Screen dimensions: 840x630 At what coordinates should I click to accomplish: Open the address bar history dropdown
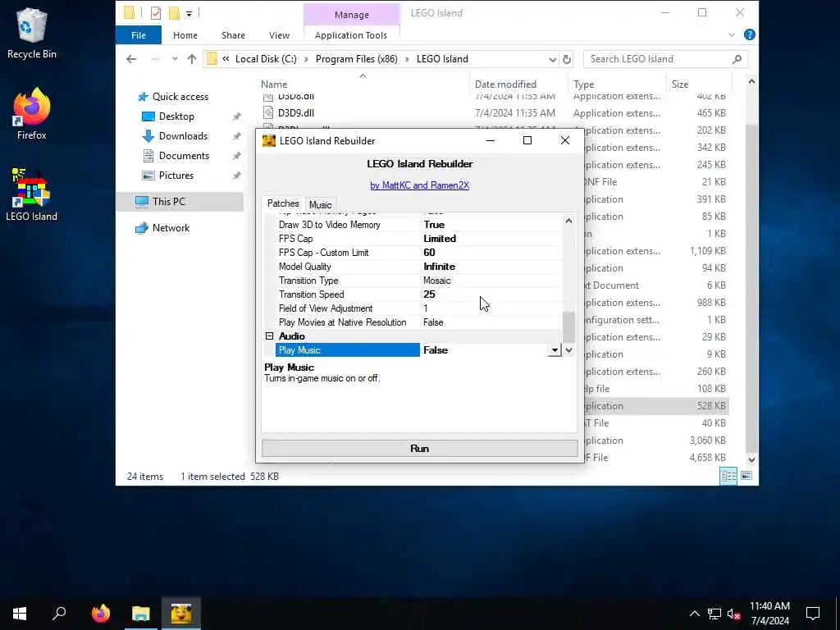click(x=552, y=59)
